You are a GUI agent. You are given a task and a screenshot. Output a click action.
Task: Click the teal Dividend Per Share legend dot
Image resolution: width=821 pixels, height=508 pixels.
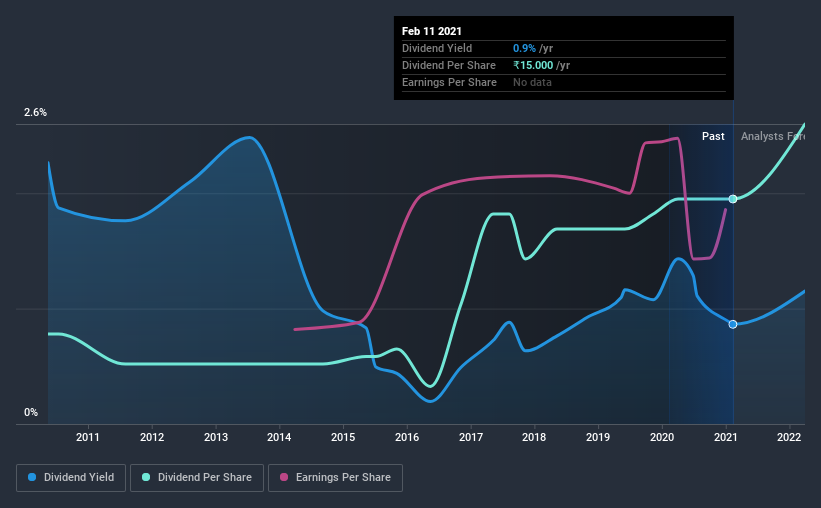[146, 477]
